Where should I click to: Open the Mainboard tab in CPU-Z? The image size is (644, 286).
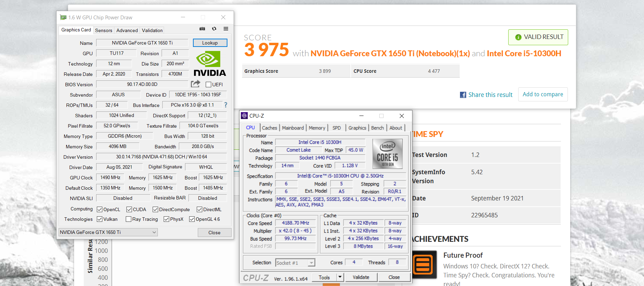pyautogui.click(x=293, y=128)
